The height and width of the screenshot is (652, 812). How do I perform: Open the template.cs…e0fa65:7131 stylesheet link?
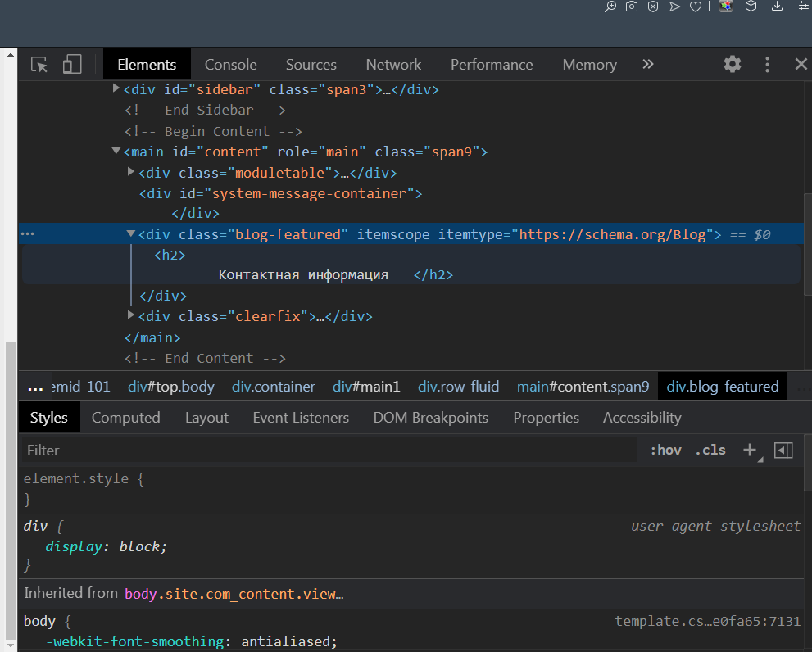coord(707,621)
